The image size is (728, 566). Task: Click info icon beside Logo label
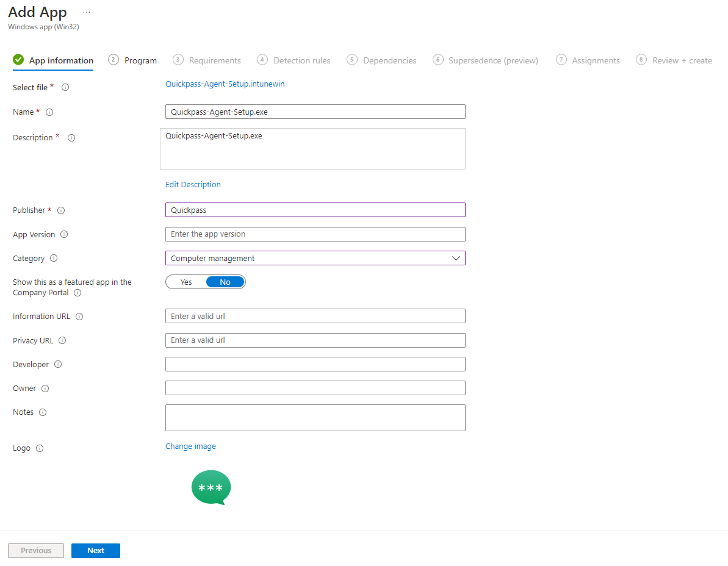pos(40,448)
